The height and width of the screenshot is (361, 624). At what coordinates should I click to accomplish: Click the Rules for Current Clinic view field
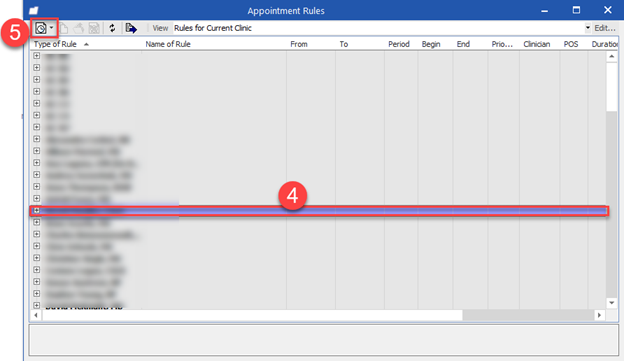tap(378, 28)
